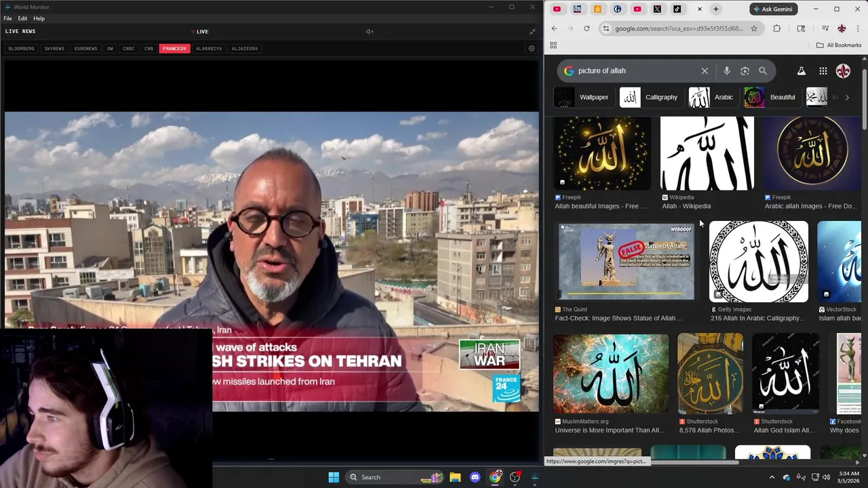Switch to the SKYNEWS channel
Screen dimensions: 868x488
pyautogui.click(x=54, y=48)
